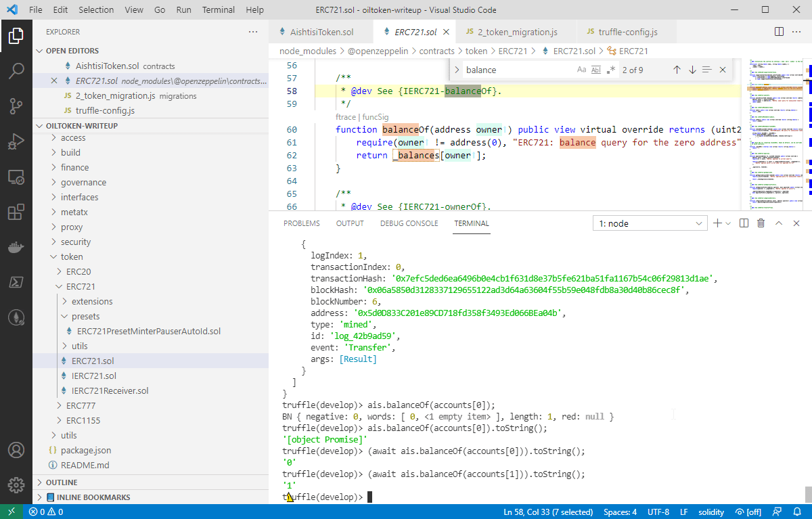Viewport: 812px width, 519px height.
Task: Open the Run and Debug view
Action: click(16, 141)
